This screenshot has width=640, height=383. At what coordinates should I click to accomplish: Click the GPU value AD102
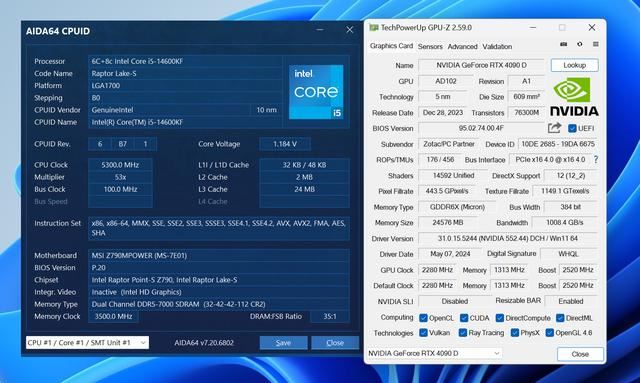tap(445, 81)
